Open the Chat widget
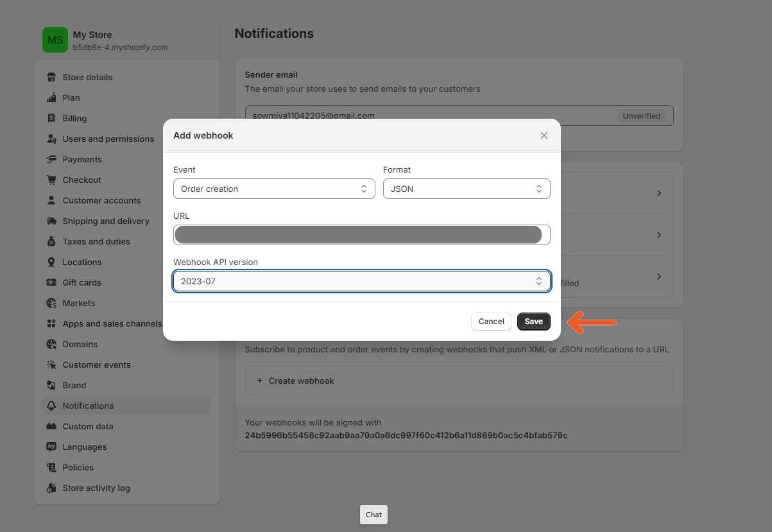The width and height of the screenshot is (772, 532). 373,514
